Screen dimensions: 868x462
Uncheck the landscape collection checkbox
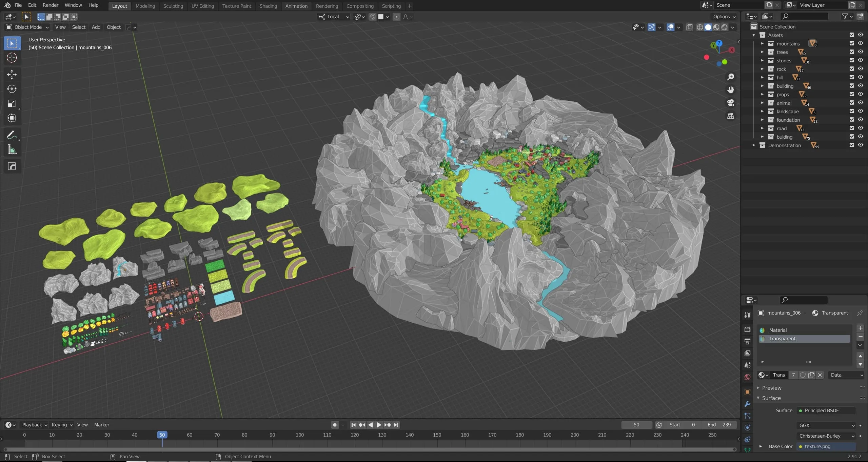pyautogui.click(x=852, y=111)
